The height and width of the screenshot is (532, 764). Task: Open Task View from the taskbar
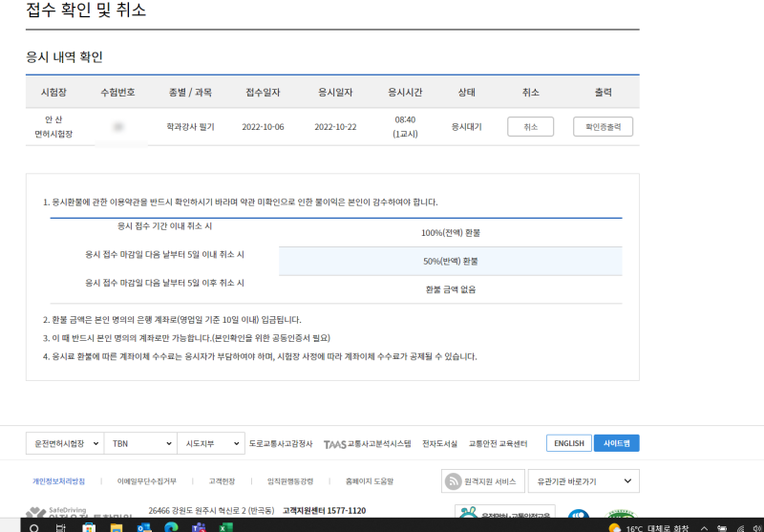coord(61,527)
